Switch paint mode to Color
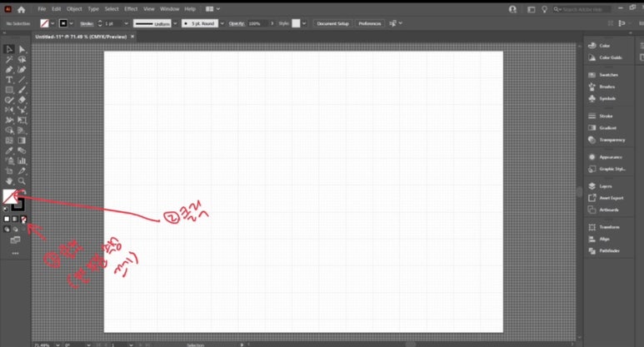The image size is (644, 347). tap(7, 219)
